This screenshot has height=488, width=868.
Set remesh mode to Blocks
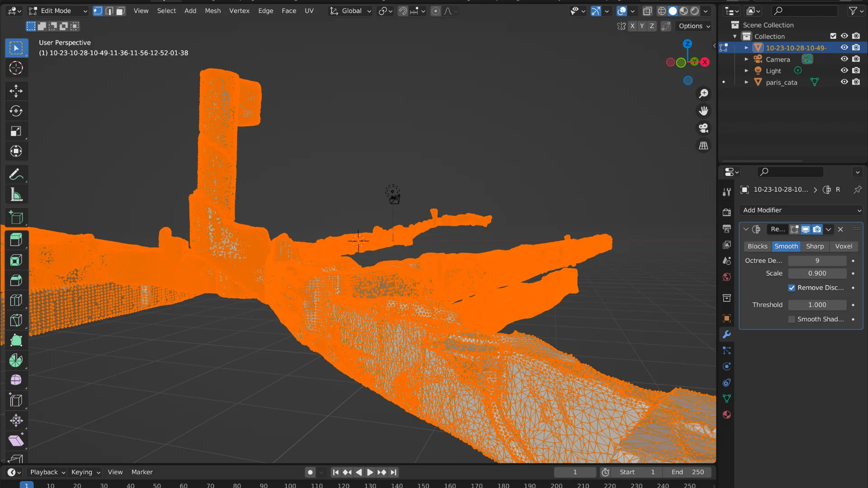click(757, 246)
